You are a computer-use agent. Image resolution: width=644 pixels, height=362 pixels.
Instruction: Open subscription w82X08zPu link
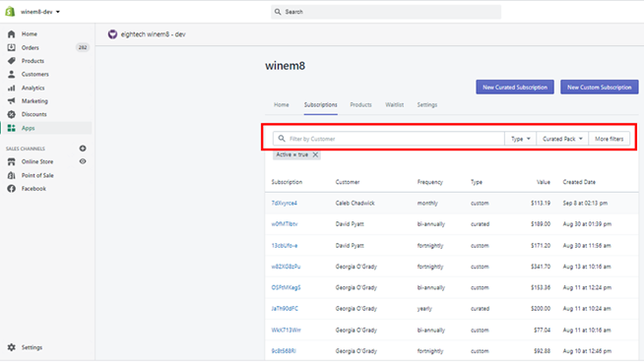(286, 267)
